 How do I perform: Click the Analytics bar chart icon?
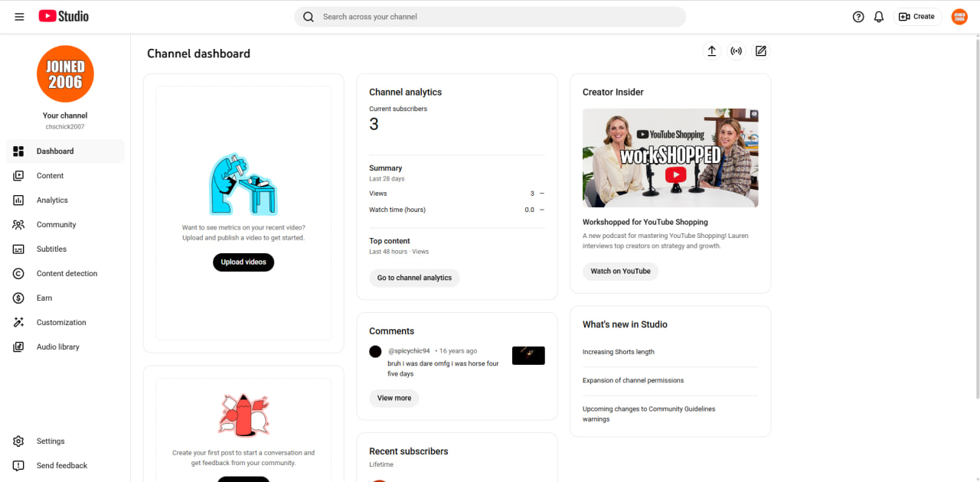(x=19, y=200)
